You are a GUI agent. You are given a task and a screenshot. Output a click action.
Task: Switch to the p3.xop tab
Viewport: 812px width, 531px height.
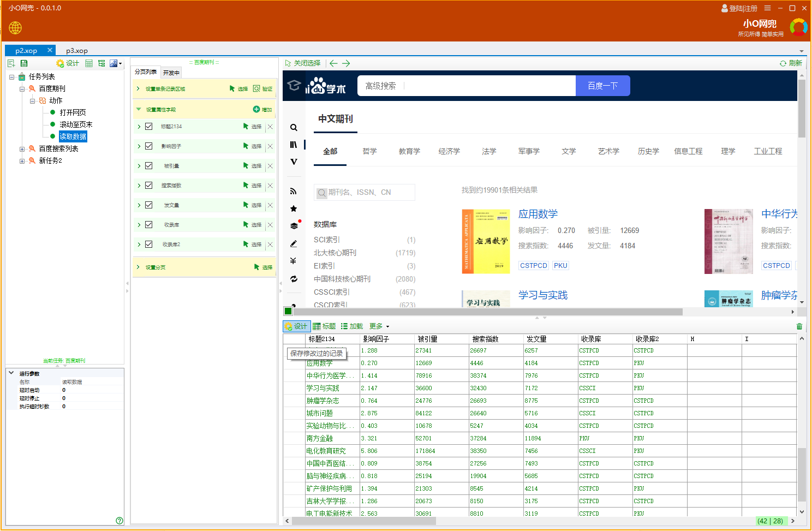[x=77, y=51]
